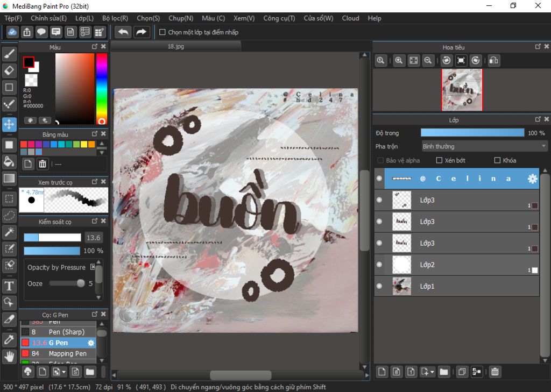
Task: Open the Công cụ(T) menu
Action: pos(279,18)
